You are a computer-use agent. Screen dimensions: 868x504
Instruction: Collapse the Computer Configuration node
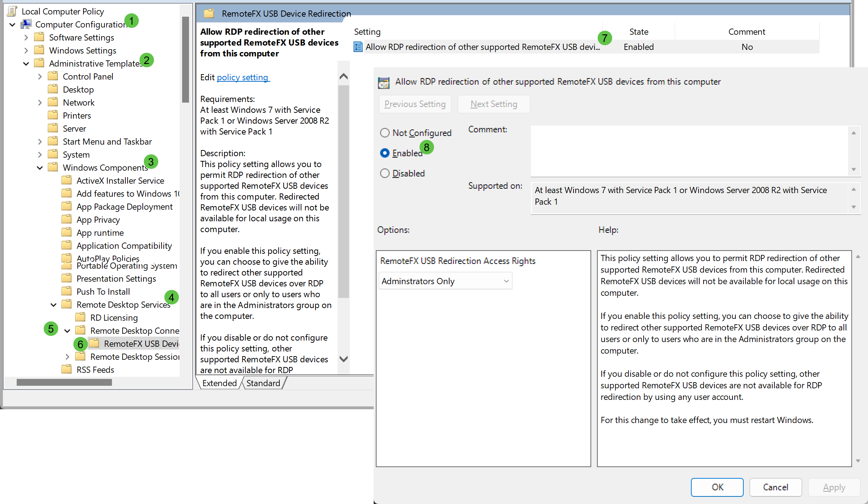[x=12, y=25]
